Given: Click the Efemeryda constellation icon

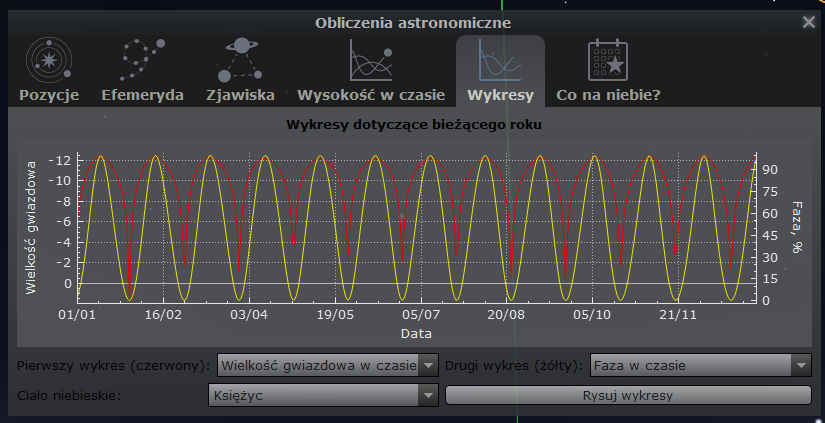Looking at the screenshot, I should pyautogui.click(x=142, y=61).
